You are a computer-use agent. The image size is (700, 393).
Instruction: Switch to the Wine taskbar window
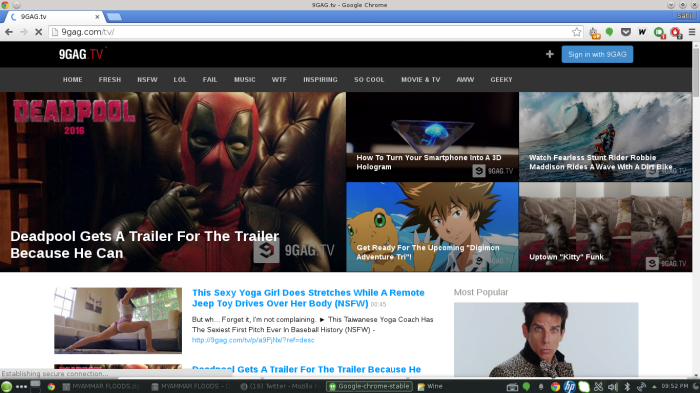click(430, 386)
